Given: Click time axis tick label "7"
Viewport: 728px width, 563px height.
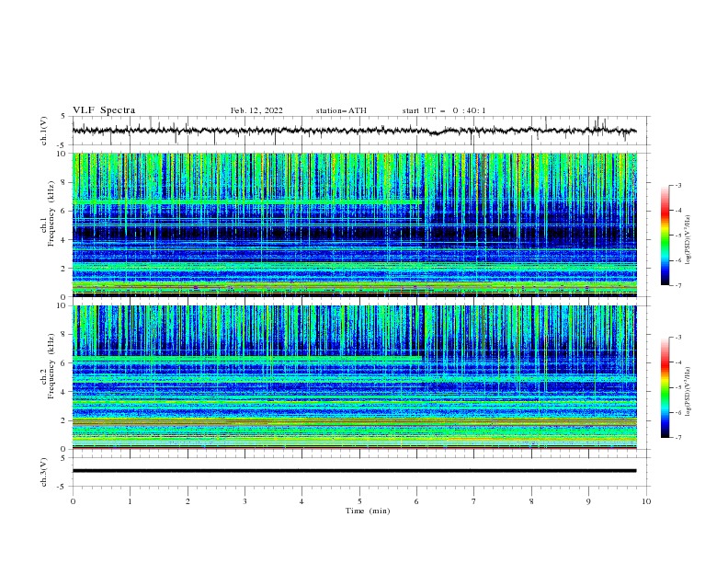Looking at the screenshot, I should [x=474, y=501].
